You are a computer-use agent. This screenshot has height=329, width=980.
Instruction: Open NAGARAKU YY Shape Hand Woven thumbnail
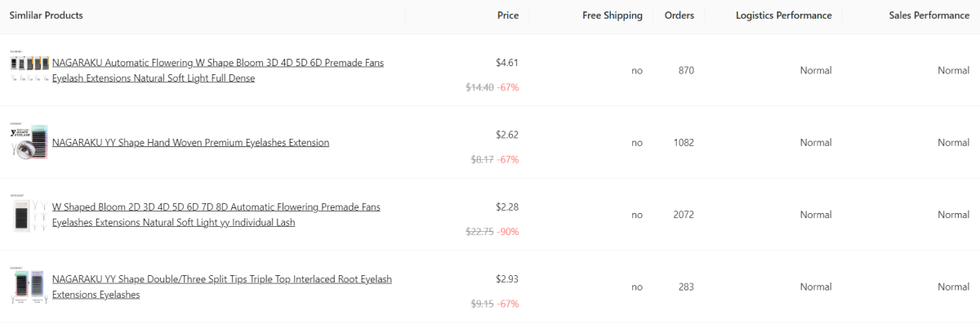tap(29, 142)
